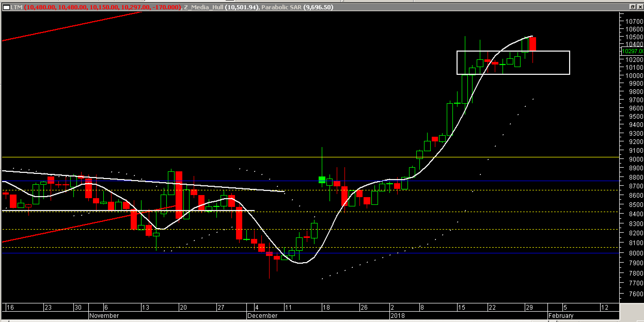
Task: Click the 2018 year label on date axis
Action: [x=398, y=316]
